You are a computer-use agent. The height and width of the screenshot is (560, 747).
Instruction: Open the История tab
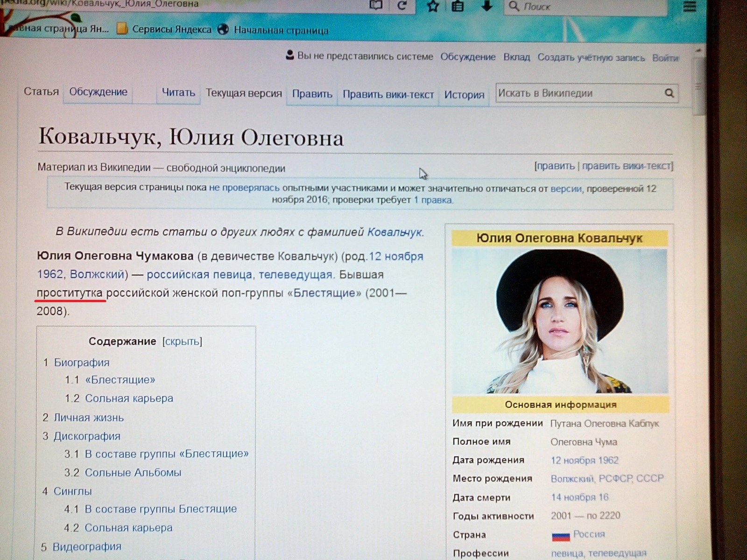pos(464,95)
